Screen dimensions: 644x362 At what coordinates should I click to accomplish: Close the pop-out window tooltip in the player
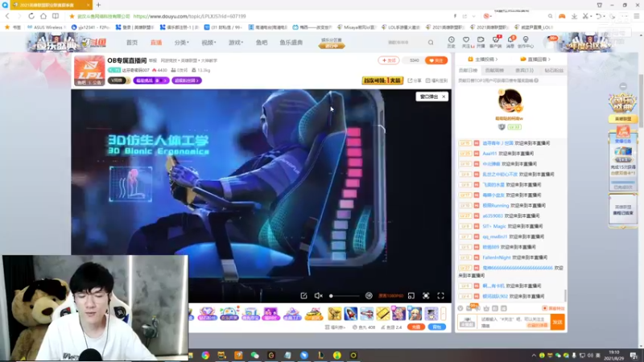[x=444, y=97]
